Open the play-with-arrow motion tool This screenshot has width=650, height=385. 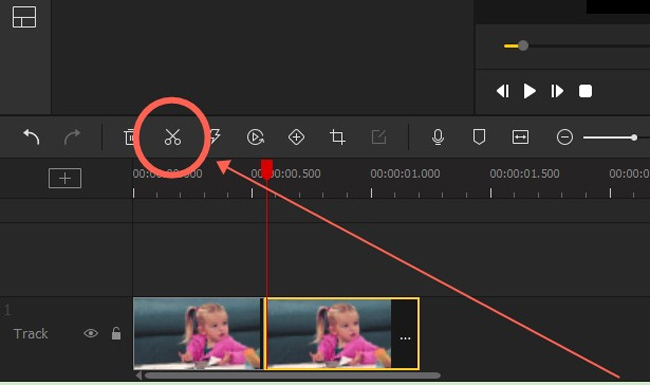(x=255, y=137)
